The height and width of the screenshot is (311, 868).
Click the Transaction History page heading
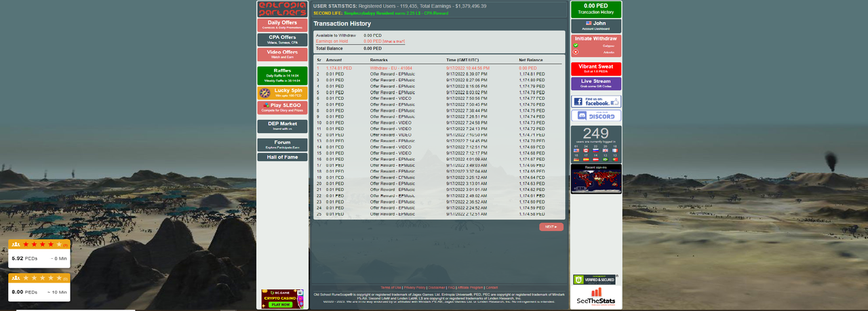[x=342, y=24]
